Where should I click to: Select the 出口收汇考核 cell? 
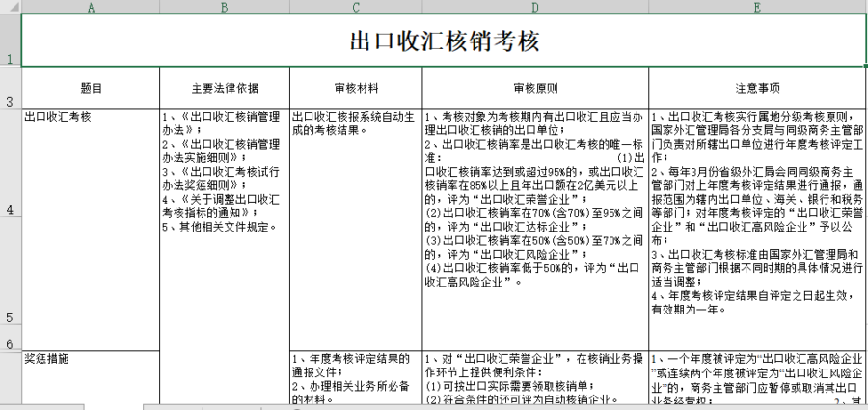coord(91,230)
